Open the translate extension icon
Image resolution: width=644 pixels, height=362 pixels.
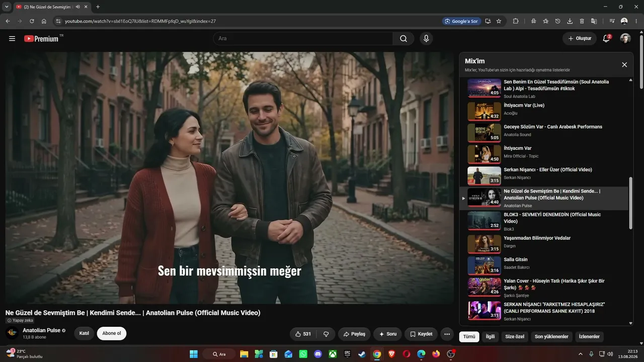[x=594, y=21]
